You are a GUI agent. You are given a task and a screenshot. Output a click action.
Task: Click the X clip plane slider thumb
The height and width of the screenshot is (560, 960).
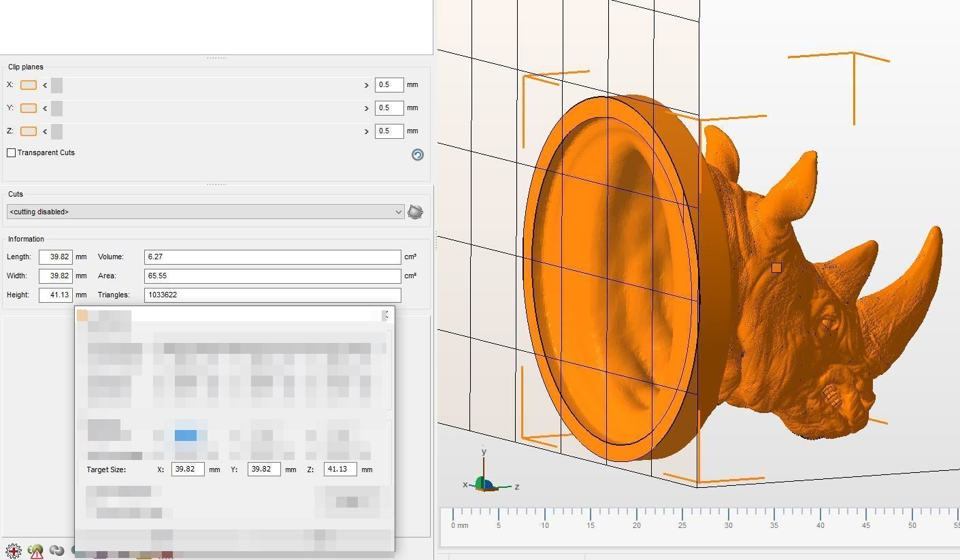coord(56,85)
